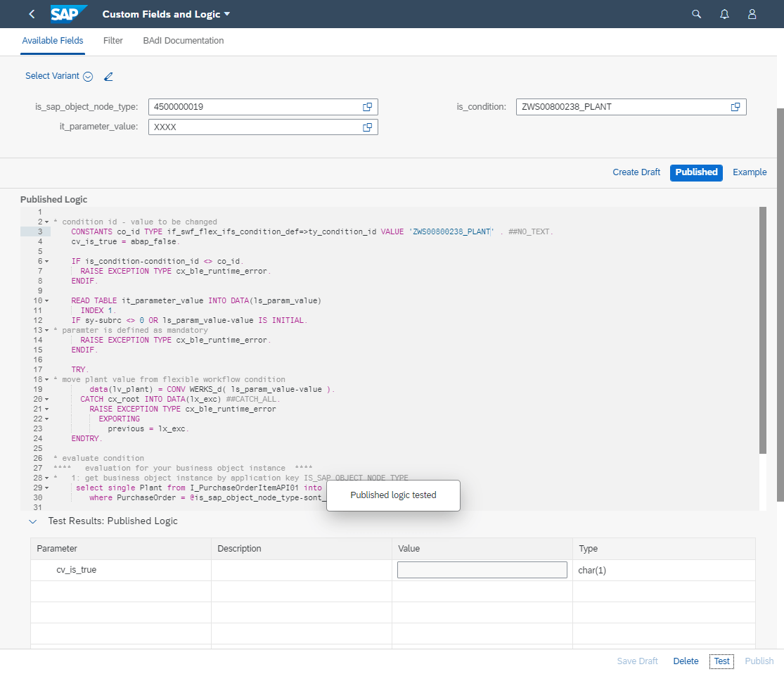Click the Value field for cv_is_true
Image resolution: width=784 pixels, height=674 pixels.
482,569
